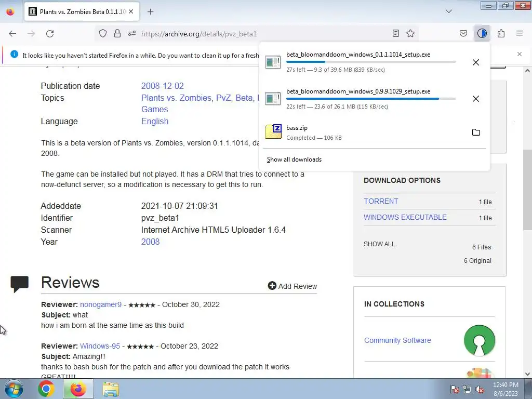Open the Firefox application menu
532x399 pixels.
[520, 33]
